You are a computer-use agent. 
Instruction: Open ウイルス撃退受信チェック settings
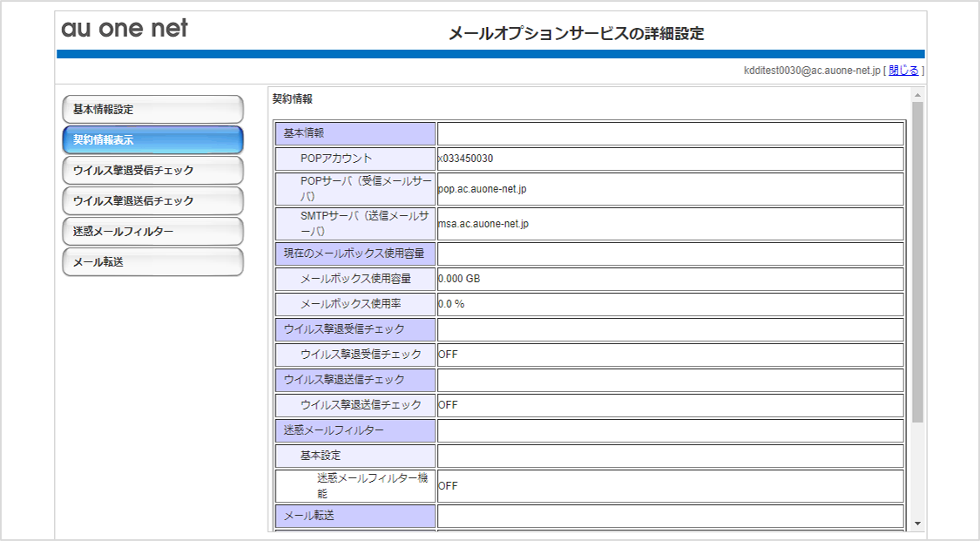(152, 169)
